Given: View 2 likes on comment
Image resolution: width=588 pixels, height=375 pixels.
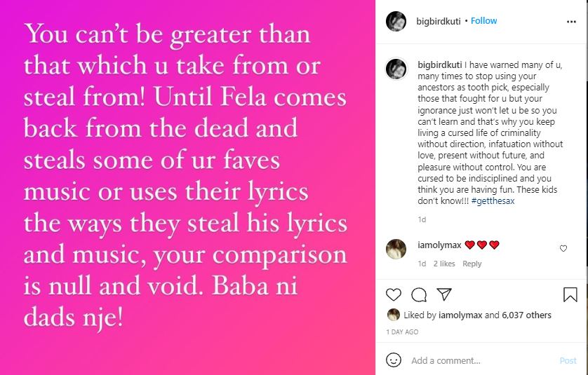Looking at the screenshot, I should [x=444, y=264].
